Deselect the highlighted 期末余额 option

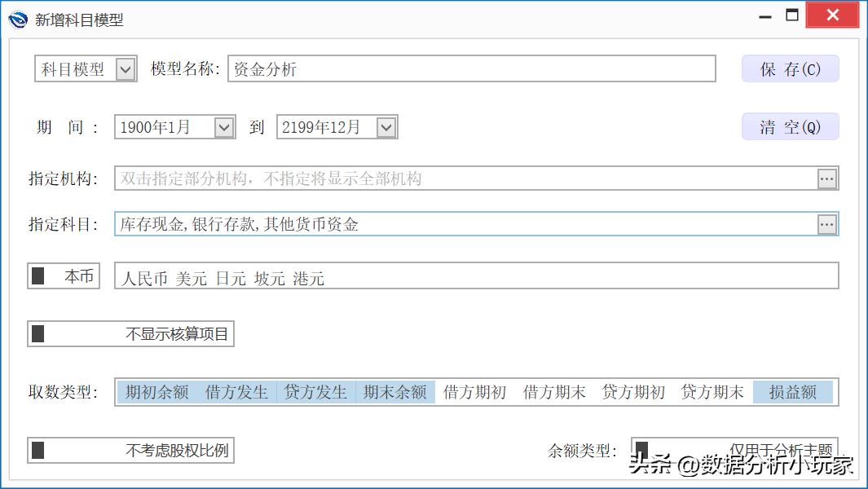point(396,391)
